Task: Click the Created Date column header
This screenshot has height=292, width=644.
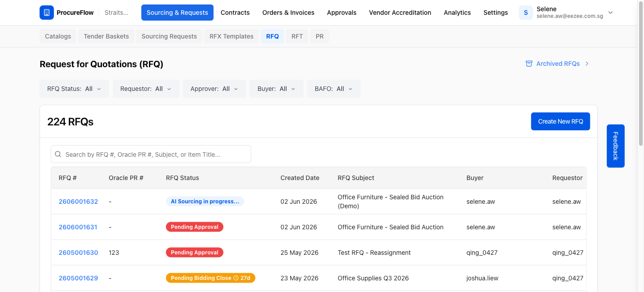Action: point(300,178)
